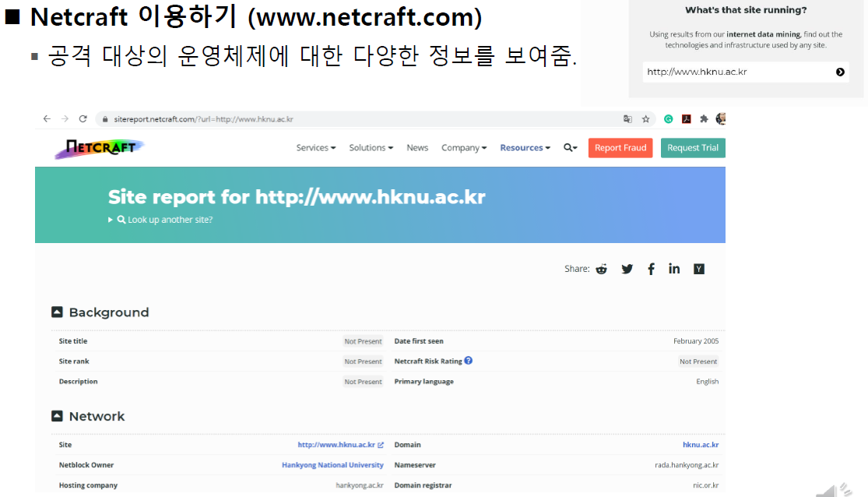Share the report on Hacker News
The image size is (868, 497).
(x=698, y=269)
